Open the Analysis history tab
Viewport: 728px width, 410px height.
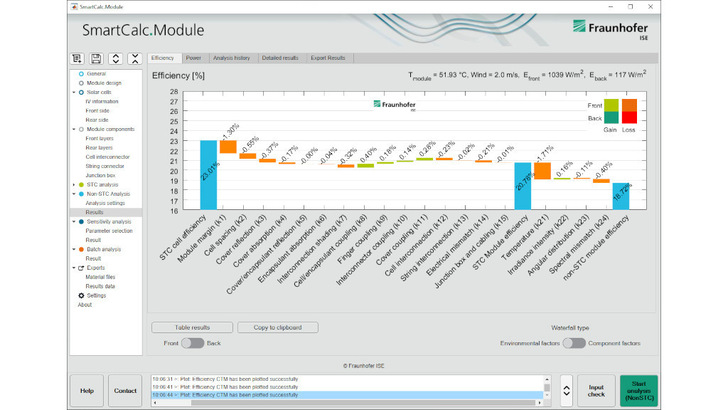point(232,58)
